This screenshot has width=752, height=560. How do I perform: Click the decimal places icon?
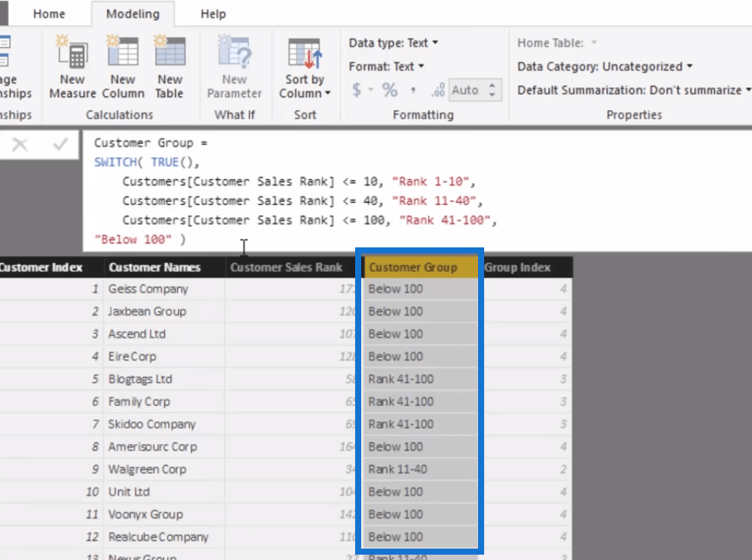pos(437,90)
